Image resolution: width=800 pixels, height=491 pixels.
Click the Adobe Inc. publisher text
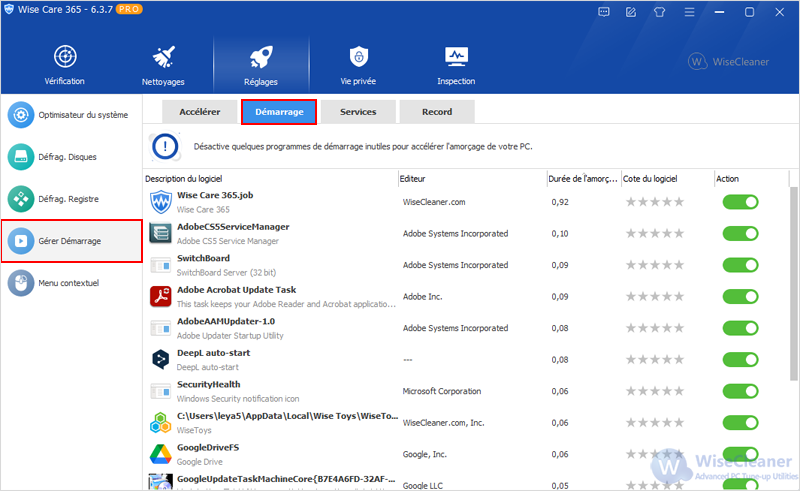pos(422,297)
